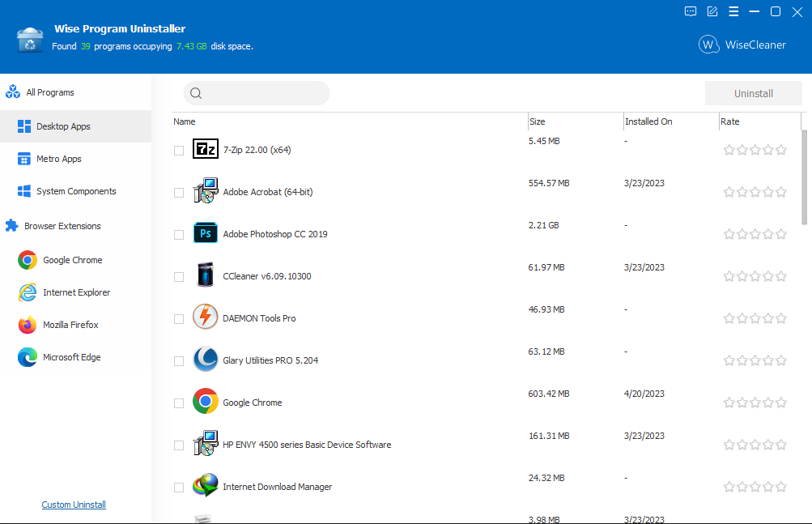Screen dimensions: 812x524
Task: Select Desktop Apps in sidebar
Action: [x=75, y=126]
